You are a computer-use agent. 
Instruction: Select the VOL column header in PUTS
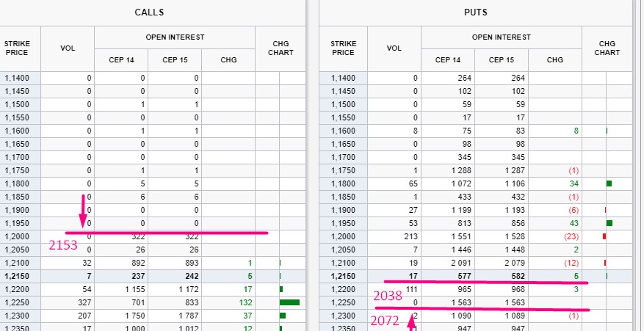[x=394, y=48]
